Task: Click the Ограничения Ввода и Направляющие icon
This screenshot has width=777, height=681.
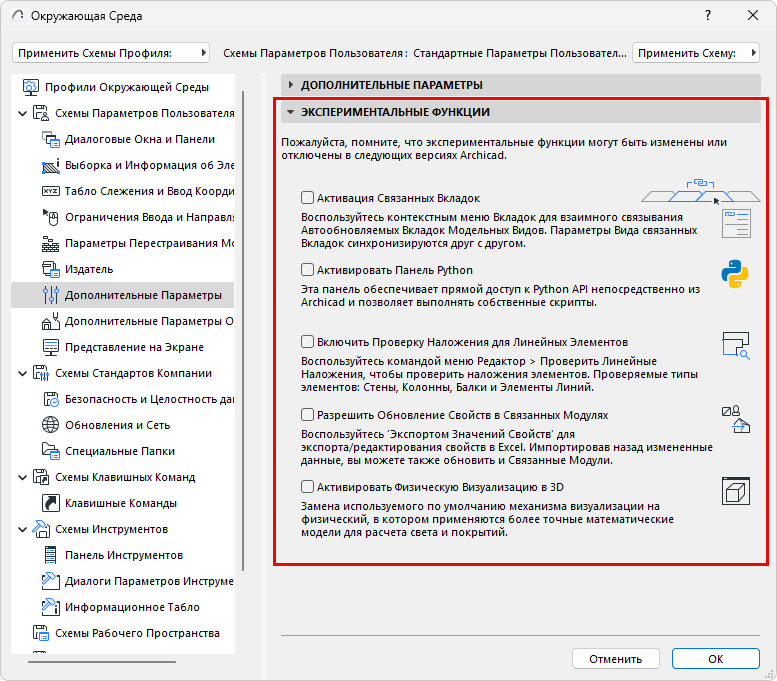Action: (x=51, y=217)
